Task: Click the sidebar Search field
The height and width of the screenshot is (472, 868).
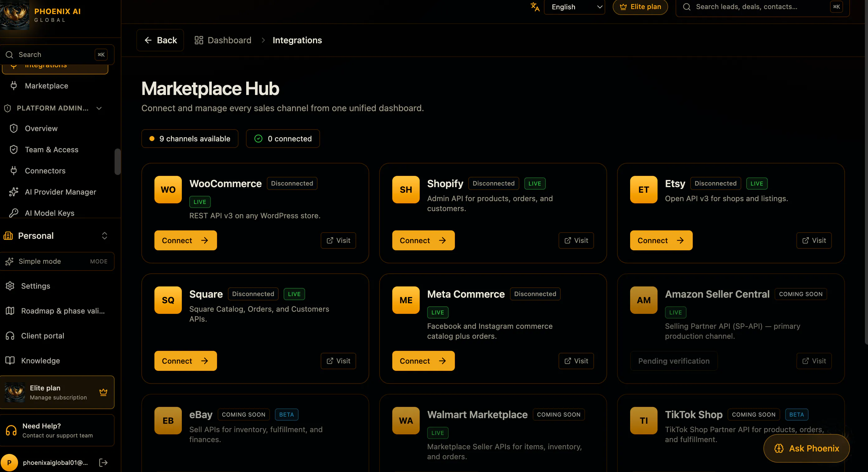Action: [x=57, y=54]
